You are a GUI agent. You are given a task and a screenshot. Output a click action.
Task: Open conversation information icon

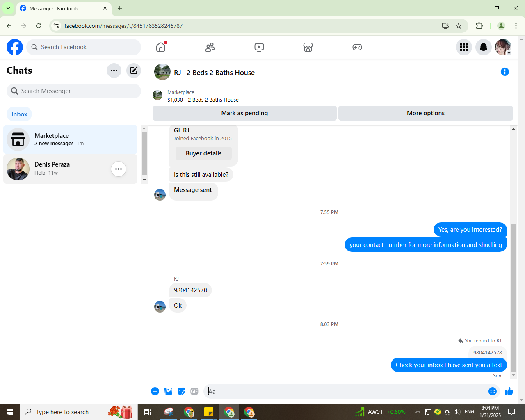point(505,72)
